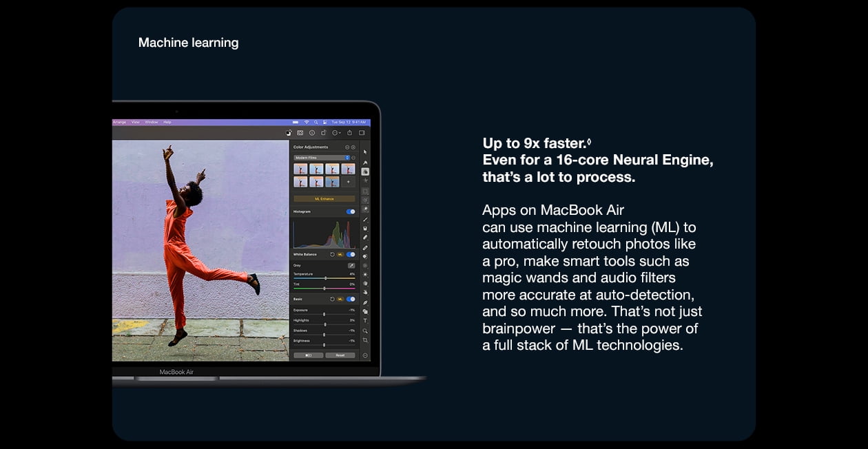Toggle the Basic adjustments switch

(x=351, y=299)
